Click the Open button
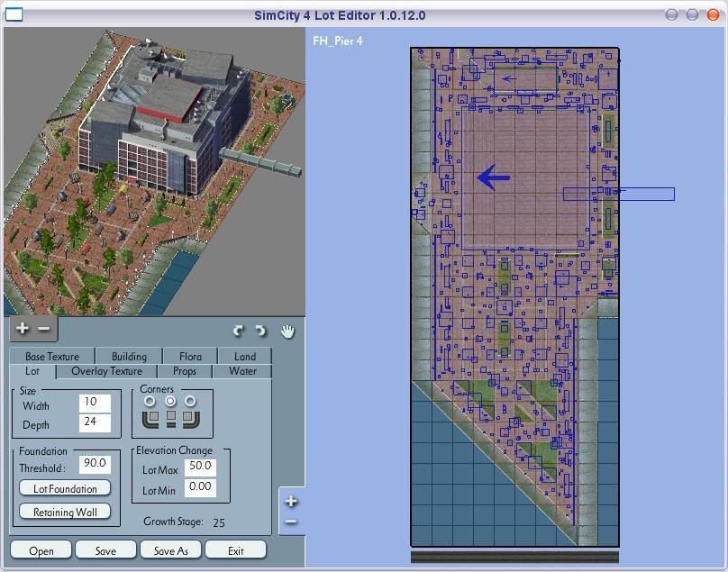Image resolution: width=728 pixels, height=572 pixels. click(41, 550)
